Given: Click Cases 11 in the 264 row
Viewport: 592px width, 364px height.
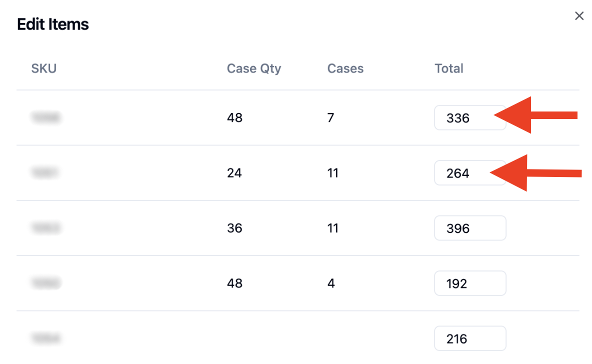Looking at the screenshot, I should pos(332,173).
